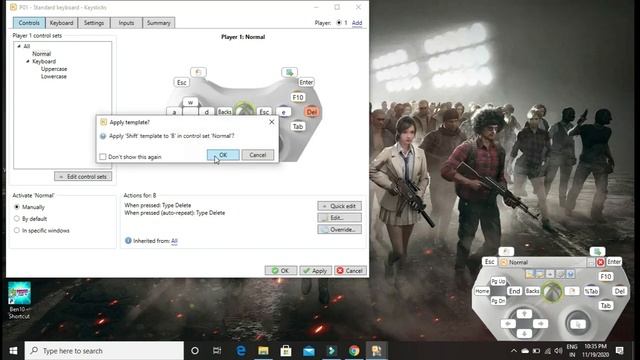Tick the "Don't show this again" checkbox
The width and height of the screenshot is (640, 360).
coord(103,157)
